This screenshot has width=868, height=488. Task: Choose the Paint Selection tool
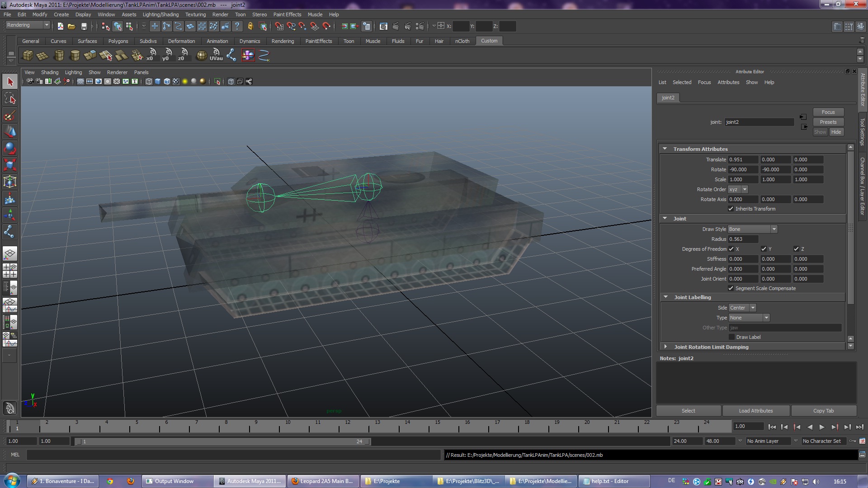(10, 115)
